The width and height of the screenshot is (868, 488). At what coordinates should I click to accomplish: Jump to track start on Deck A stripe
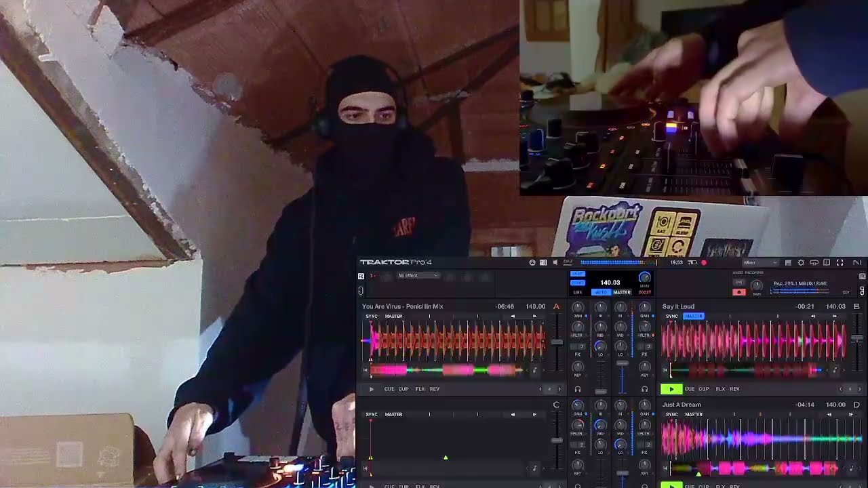click(x=366, y=370)
